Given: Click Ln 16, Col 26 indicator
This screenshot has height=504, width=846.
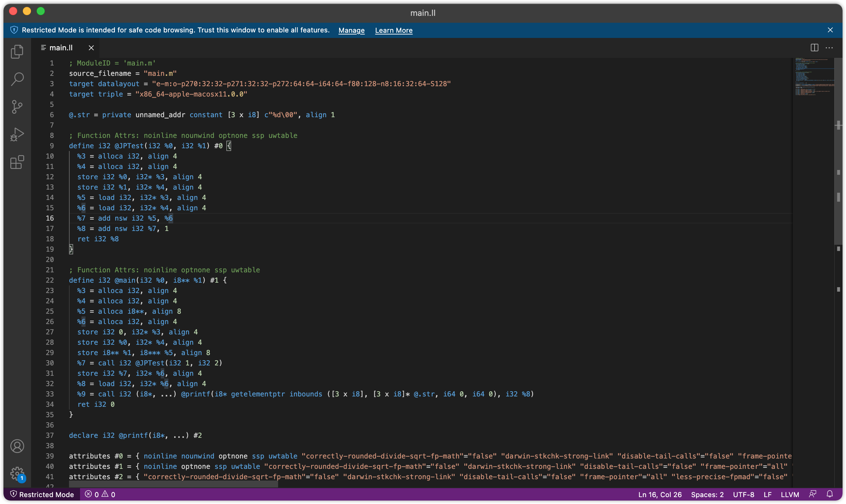Looking at the screenshot, I should click(660, 494).
